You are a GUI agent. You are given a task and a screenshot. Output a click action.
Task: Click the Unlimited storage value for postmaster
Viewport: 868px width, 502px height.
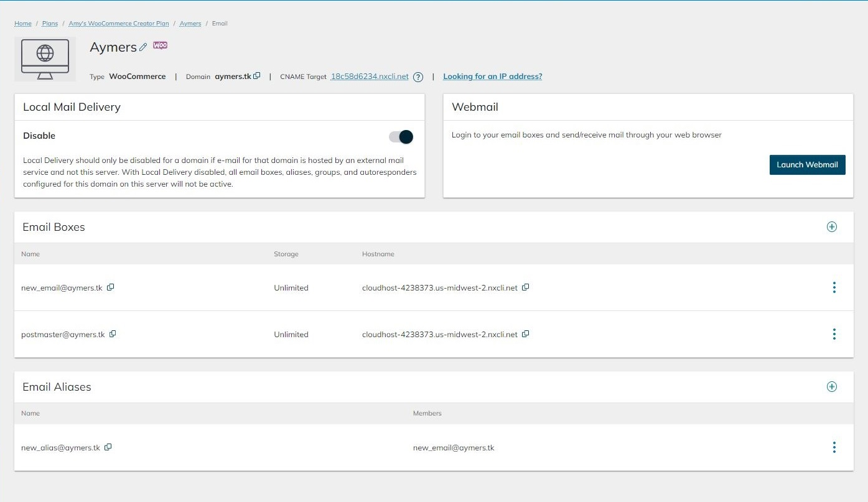pos(291,335)
